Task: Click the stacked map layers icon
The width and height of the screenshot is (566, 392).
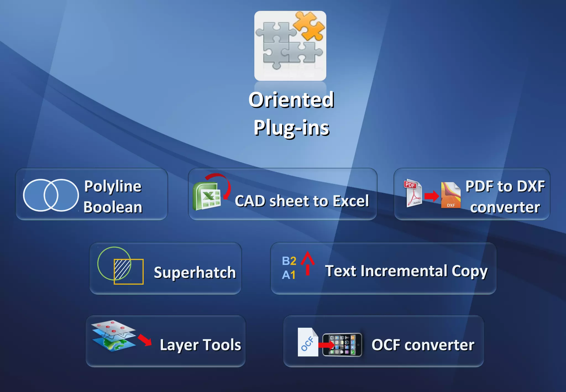Action: 114,336
